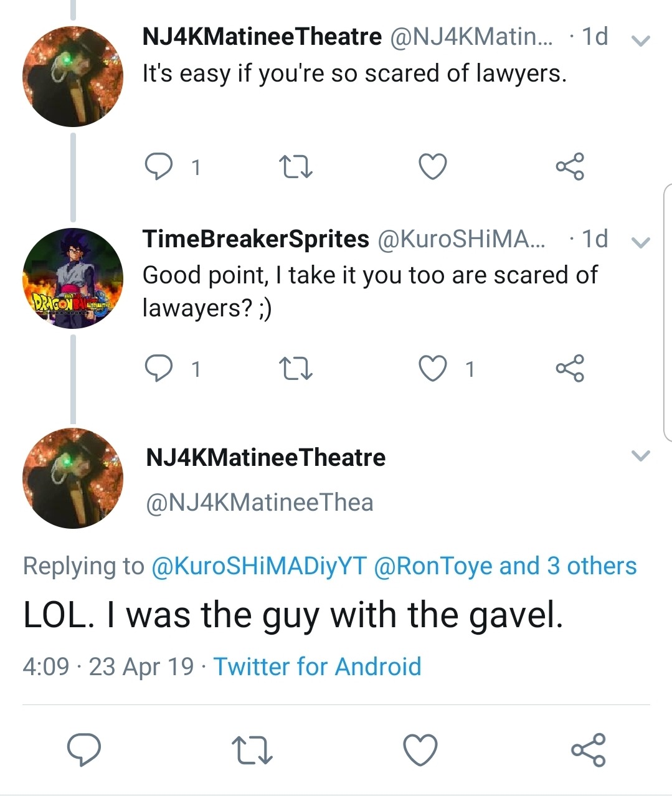Screen dimensions: 672x796
Task: Share TimeBreakerSprites' tweet
Action: 570,368
